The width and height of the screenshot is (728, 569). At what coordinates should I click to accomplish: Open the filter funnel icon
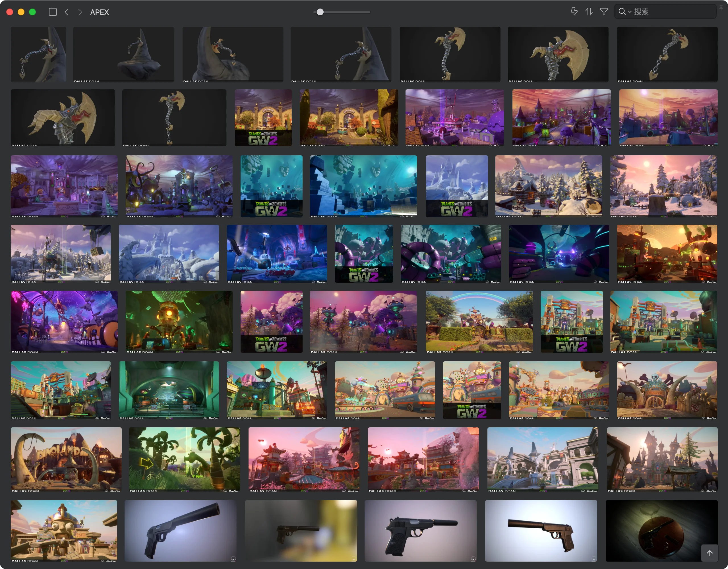click(x=604, y=12)
